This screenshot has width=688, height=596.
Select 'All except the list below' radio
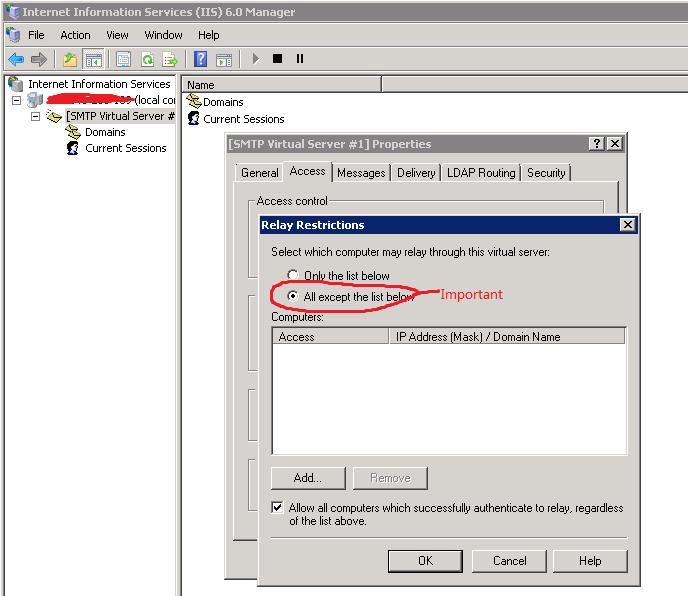(x=293, y=296)
